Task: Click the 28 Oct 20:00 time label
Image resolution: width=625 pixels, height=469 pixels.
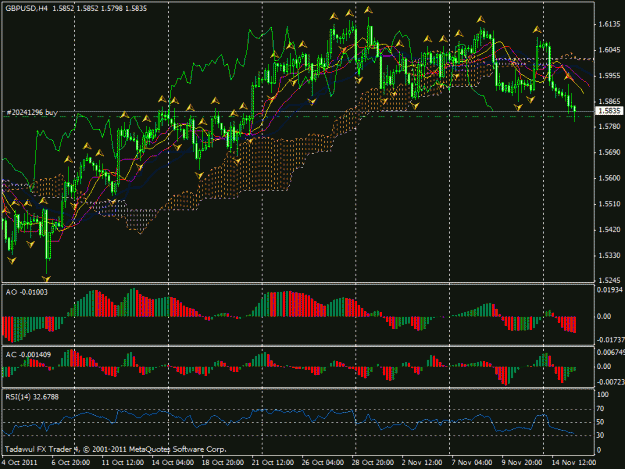Action: point(372,463)
